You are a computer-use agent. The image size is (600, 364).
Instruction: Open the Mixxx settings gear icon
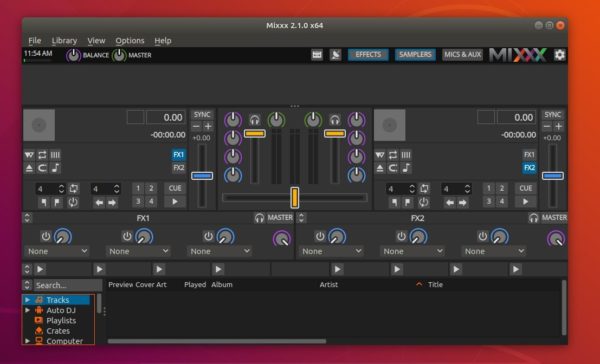(x=559, y=55)
